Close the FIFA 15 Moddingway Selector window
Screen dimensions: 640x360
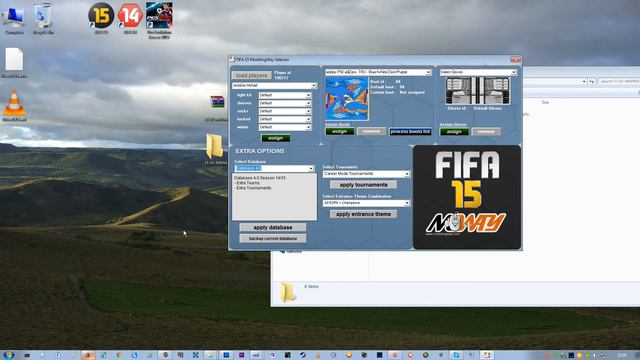pyautogui.click(x=516, y=60)
